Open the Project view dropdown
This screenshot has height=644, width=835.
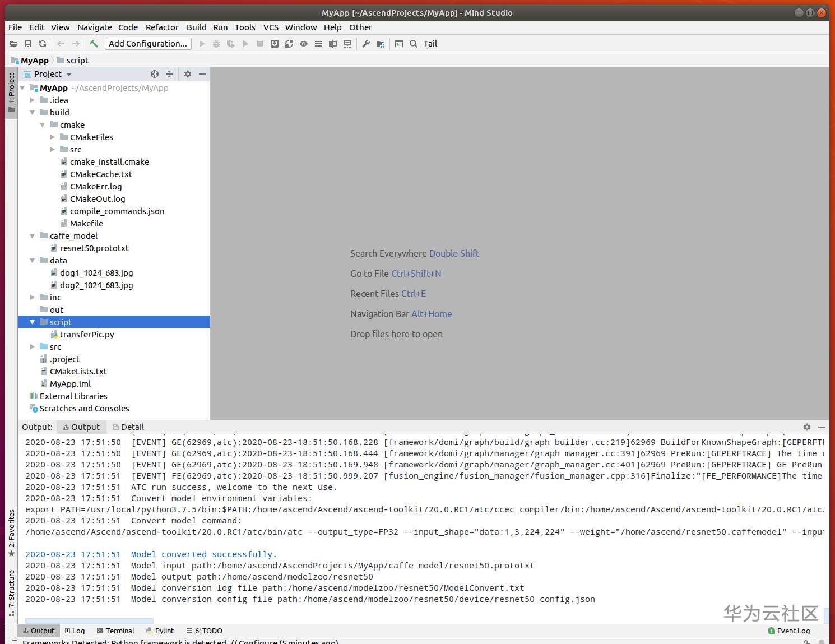coord(47,74)
